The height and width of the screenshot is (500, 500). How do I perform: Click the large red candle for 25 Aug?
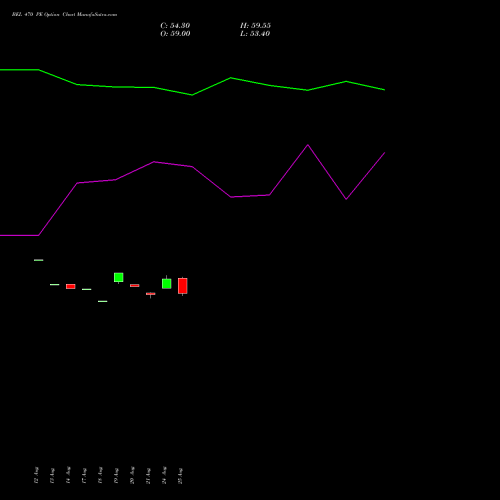[183, 286]
